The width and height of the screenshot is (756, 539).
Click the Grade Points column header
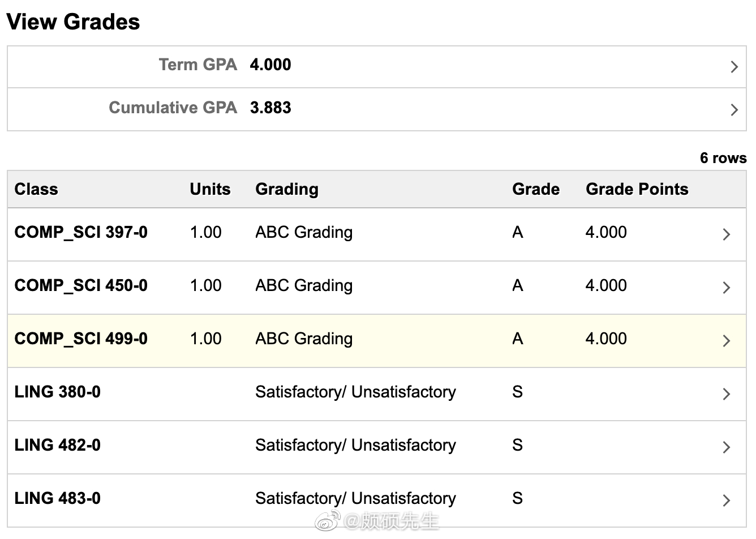click(637, 189)
